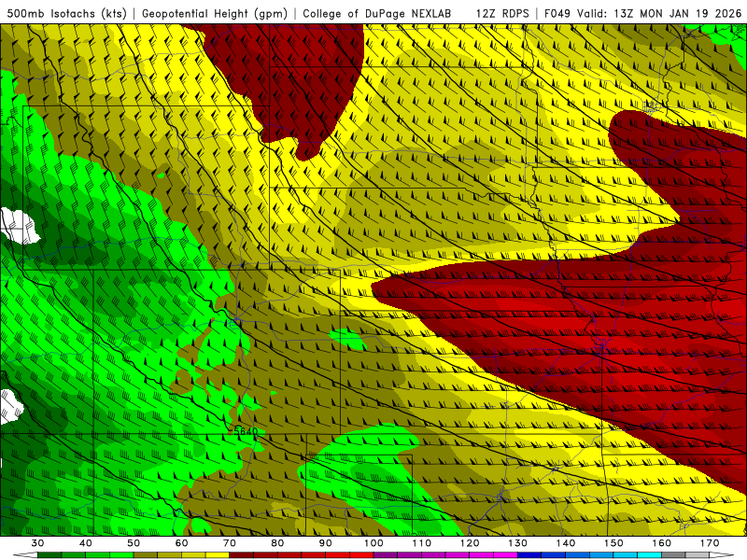
Task: Click the legend value '70'
Action: (x=230, y=543)
